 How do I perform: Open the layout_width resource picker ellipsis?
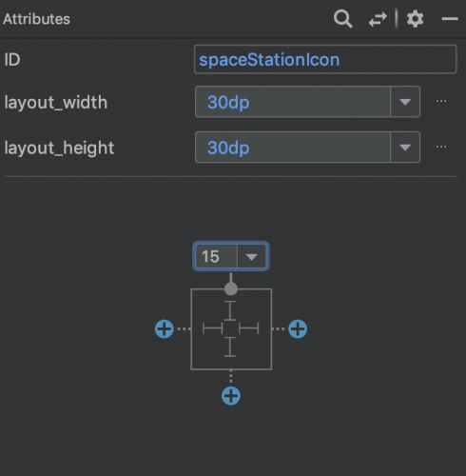click(441, 101)
